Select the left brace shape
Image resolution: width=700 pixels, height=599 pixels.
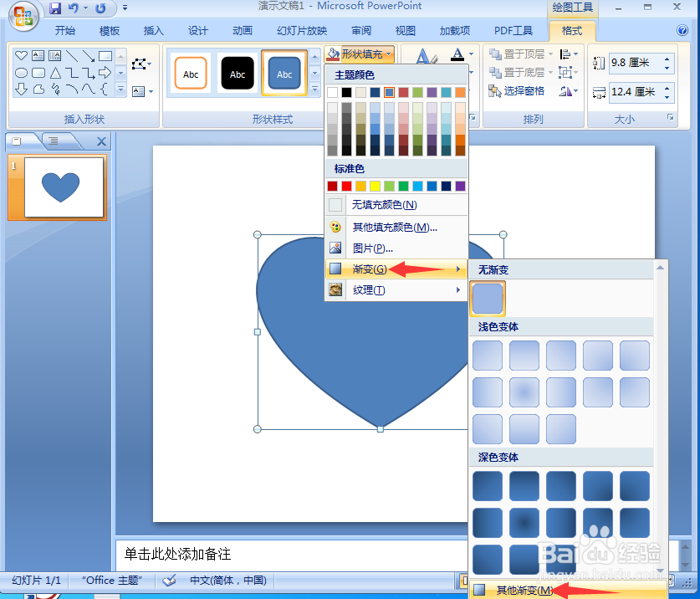(x=104, y=90)
